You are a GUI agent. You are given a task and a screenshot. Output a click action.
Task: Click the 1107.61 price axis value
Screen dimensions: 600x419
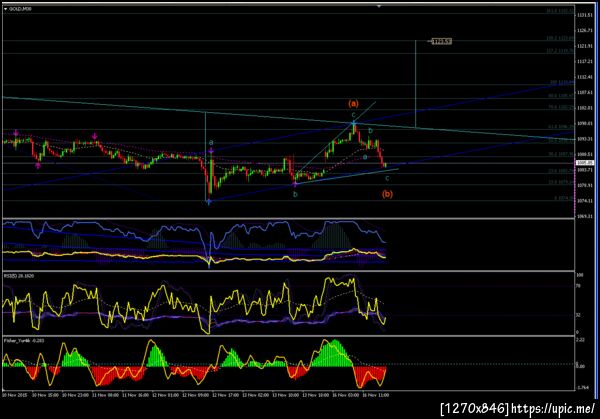[585, 92]
